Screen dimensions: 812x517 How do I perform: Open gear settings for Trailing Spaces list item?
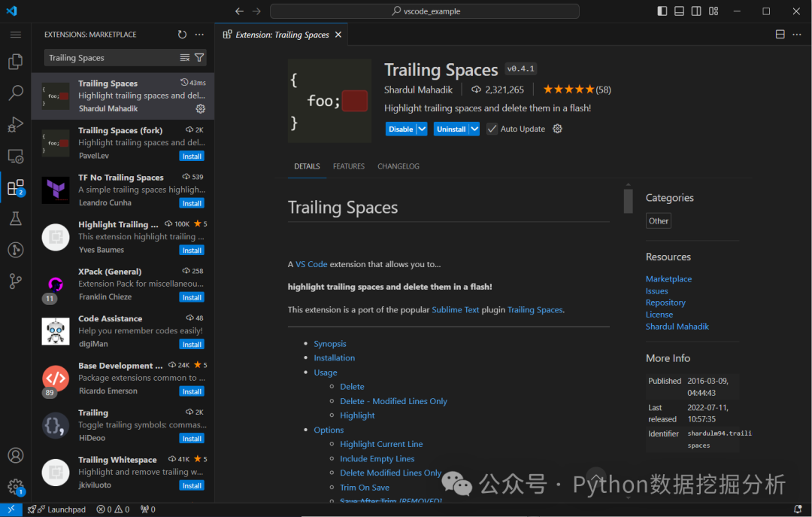click(x=201, y=108)
